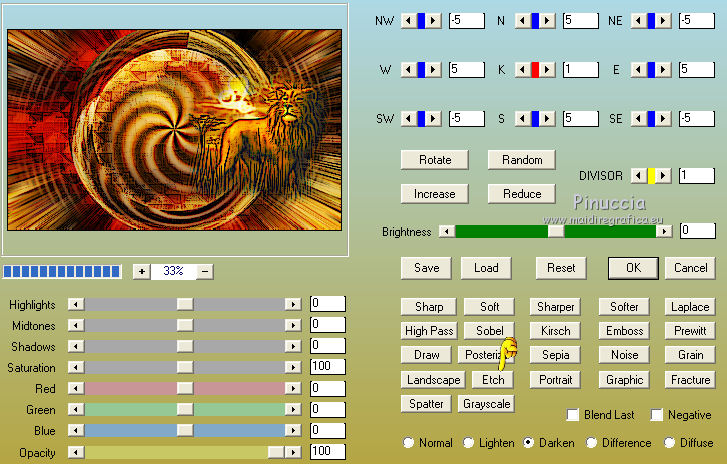Screen dimensions: 727x464
Task: Apply the Sharp preset
Action: pyautogui.click(x=429, y=307)
